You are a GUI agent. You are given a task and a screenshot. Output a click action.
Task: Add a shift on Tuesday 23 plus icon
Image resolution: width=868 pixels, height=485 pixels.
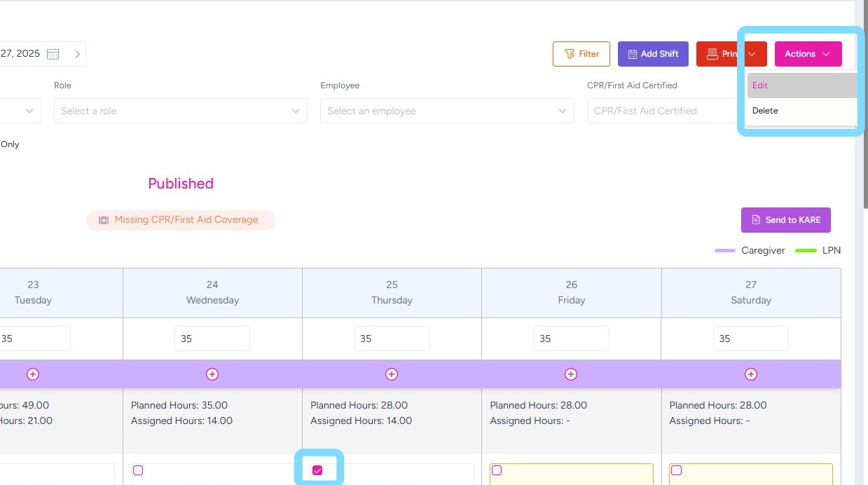click(33, 374)
